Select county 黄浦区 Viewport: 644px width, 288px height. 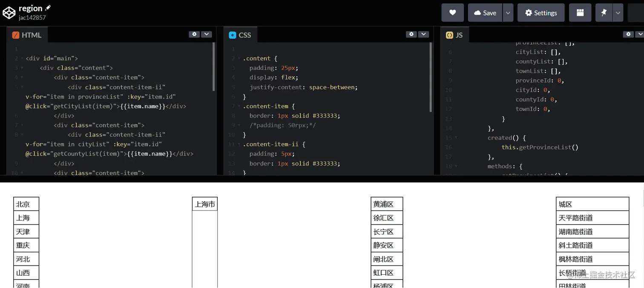tap(387, 204)
